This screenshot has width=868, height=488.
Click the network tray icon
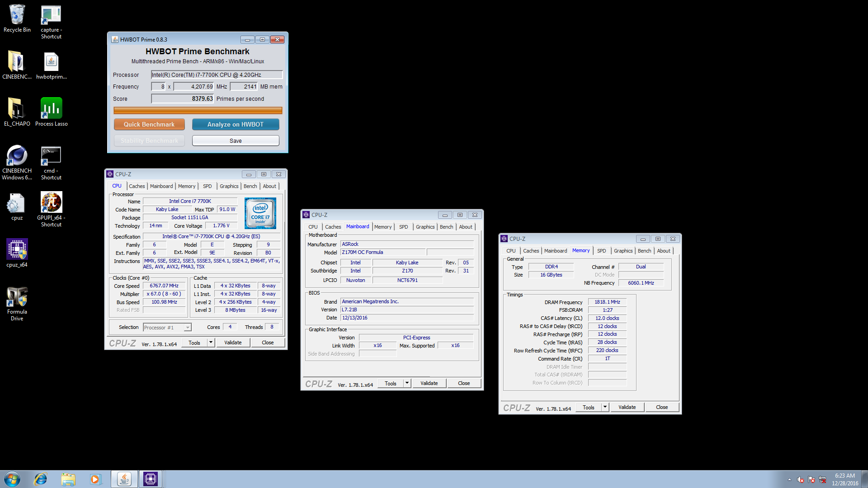[x=822, y=479]
